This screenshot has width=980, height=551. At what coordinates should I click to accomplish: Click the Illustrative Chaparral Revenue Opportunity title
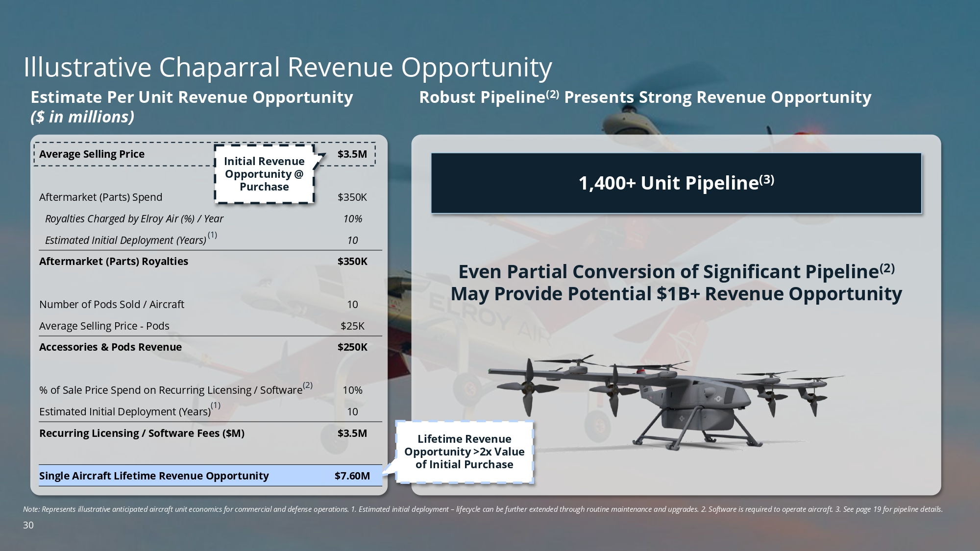288,67
